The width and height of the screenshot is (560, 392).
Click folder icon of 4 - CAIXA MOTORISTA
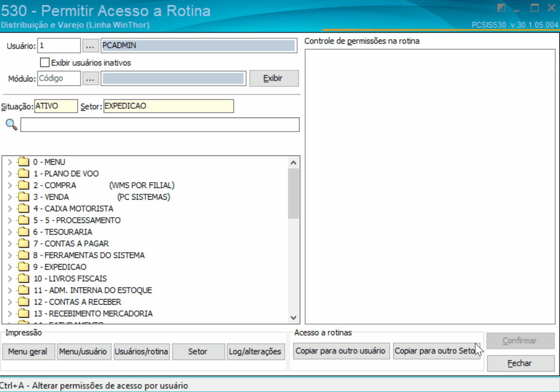(x=23, y=208)
